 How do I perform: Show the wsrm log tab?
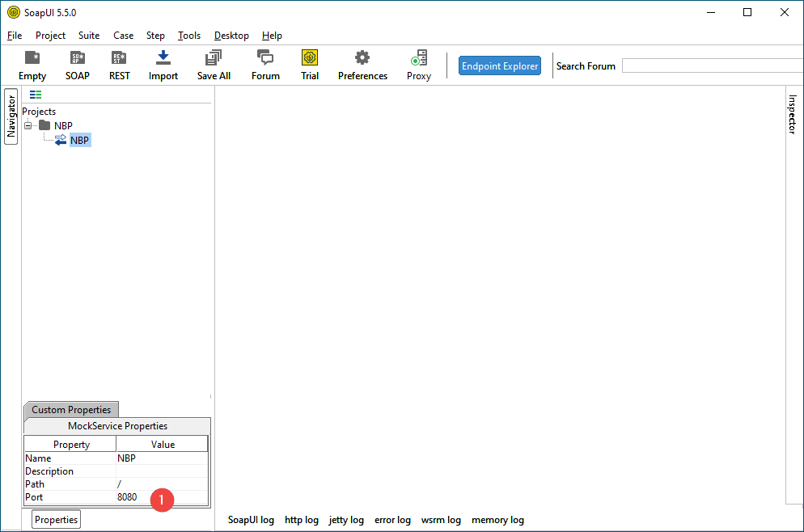(x=441, y=520)
